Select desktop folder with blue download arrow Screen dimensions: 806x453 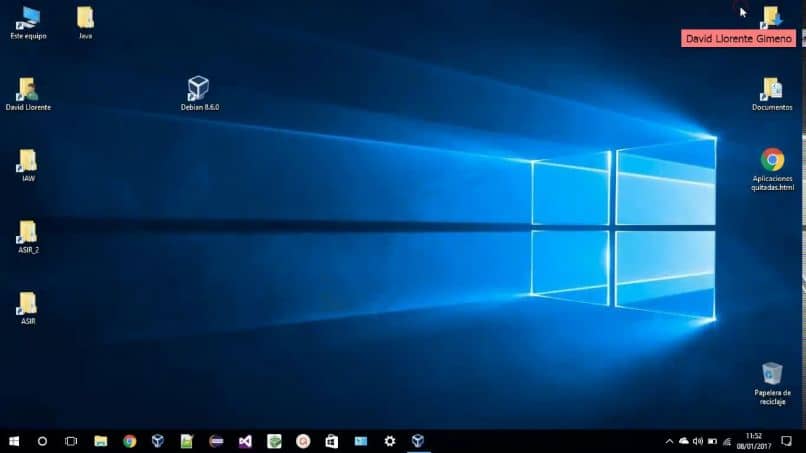point(772,17)
